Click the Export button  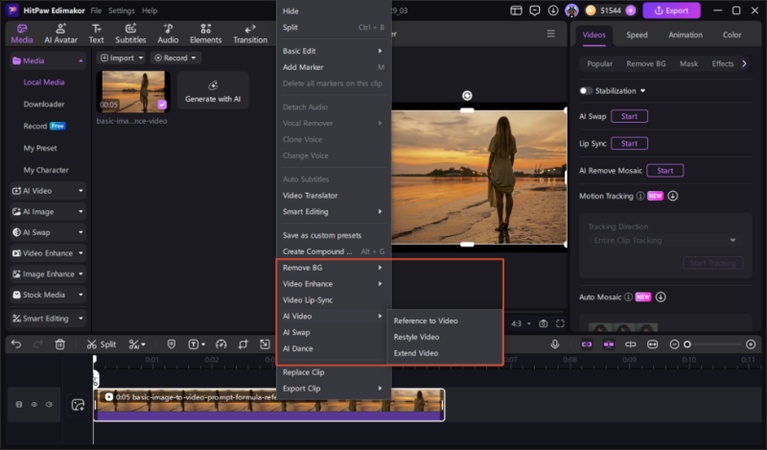tap(671, 10)
